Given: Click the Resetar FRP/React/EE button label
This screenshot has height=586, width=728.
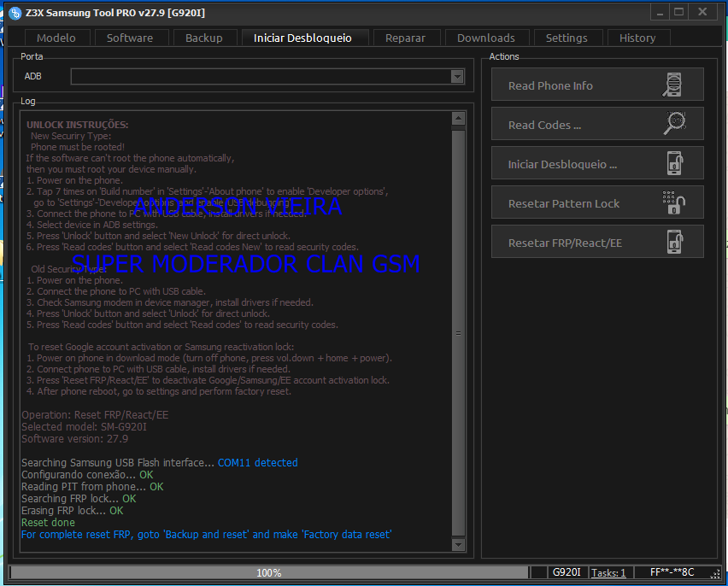Looking at the screenshot, I should [x=565, y=243].
